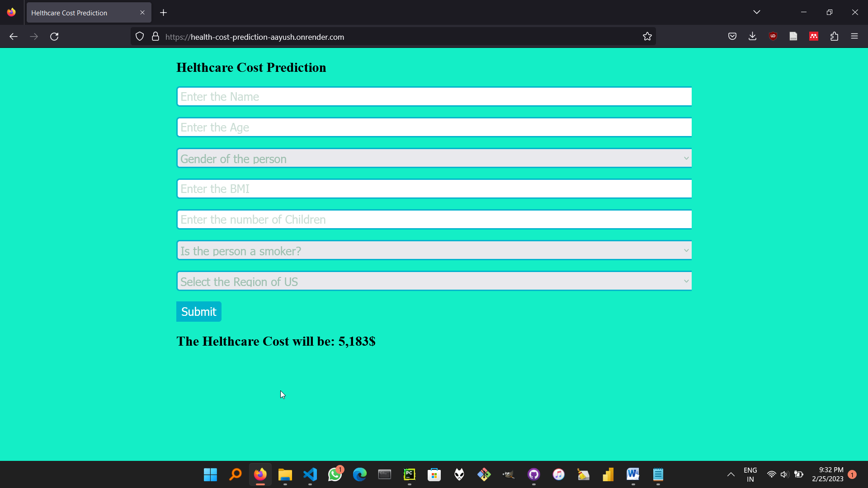Screen dimensions: 868x488
Task: Click the Save to Pocket icon
Action: tap(732, 37)
